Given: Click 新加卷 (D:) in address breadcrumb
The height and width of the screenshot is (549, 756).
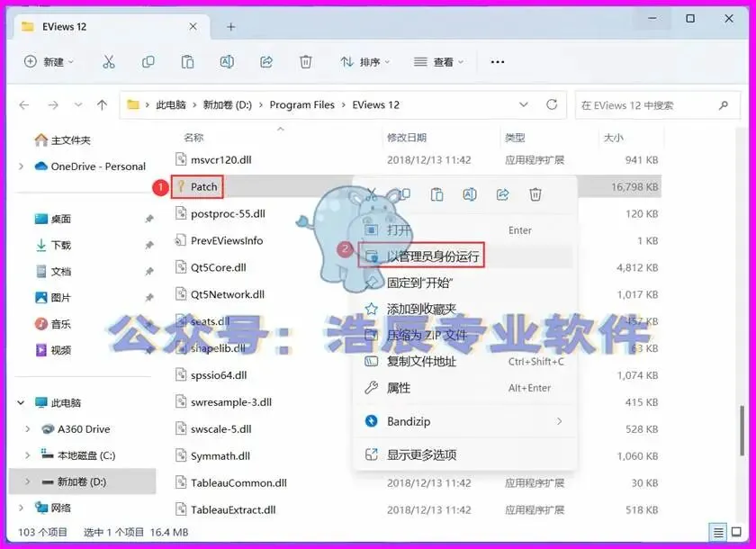Looking at the screenshot, I should (227, 104).
